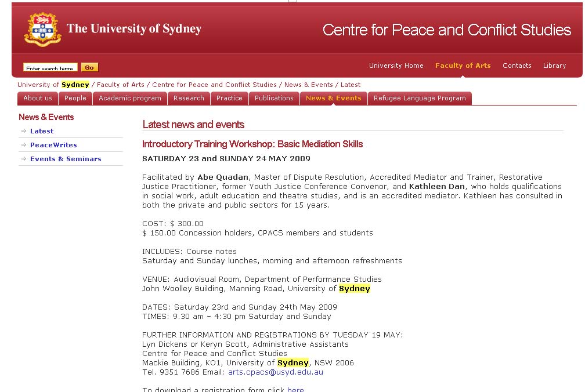
Task: Open the About us tab
Action: tap(38, 99)
